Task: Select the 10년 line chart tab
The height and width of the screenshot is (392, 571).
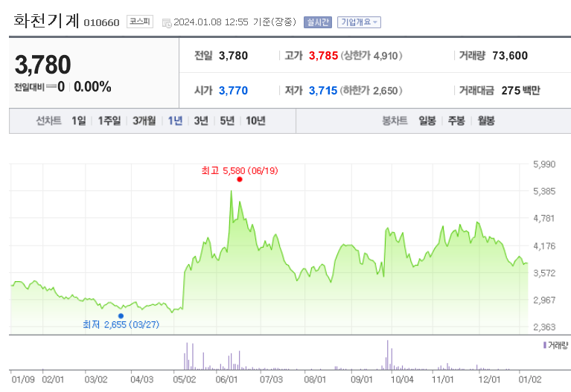Action: pos(255,121)
